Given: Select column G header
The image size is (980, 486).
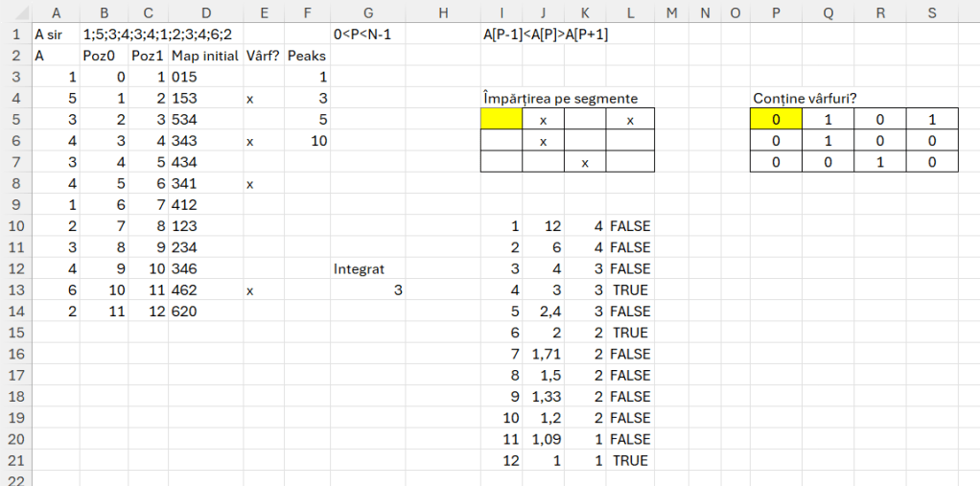Looking at the screenshot, I should coord(368,12).
